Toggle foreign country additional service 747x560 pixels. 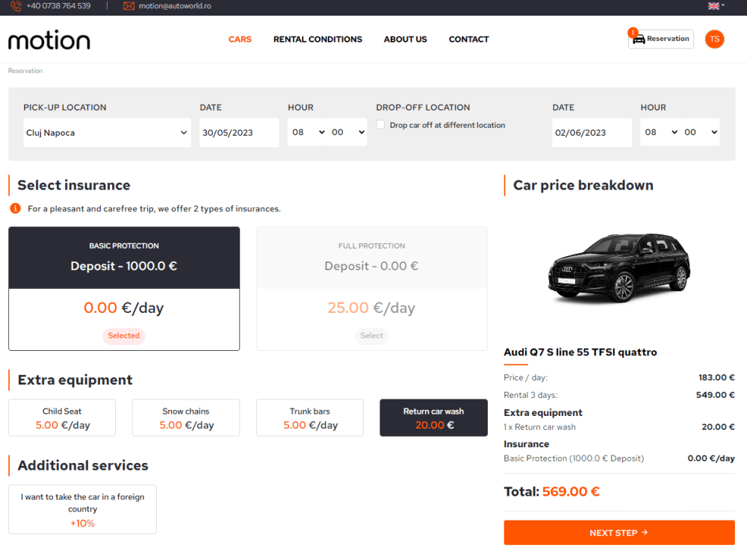pos(82,509)
